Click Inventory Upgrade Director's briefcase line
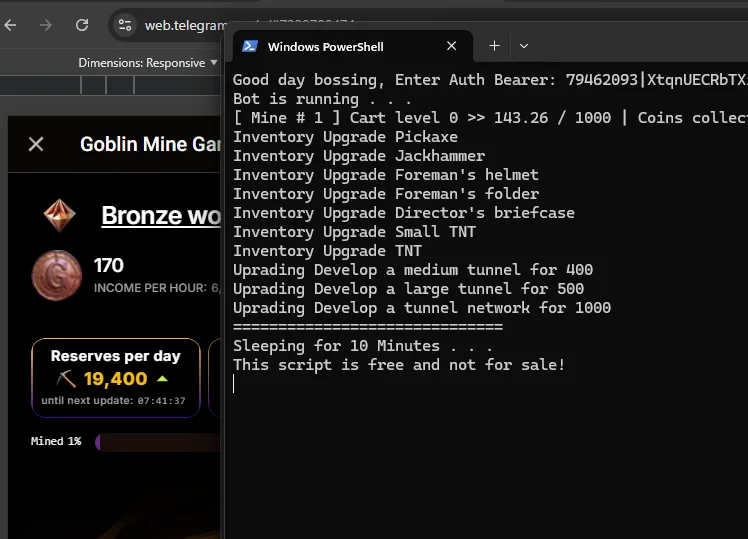This screenshot has height=539, width=748. [x=404, y=213]
